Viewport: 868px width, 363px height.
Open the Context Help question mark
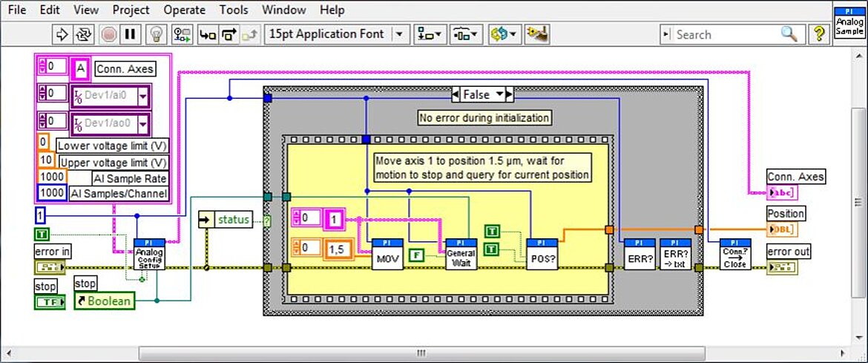(818, 34)
